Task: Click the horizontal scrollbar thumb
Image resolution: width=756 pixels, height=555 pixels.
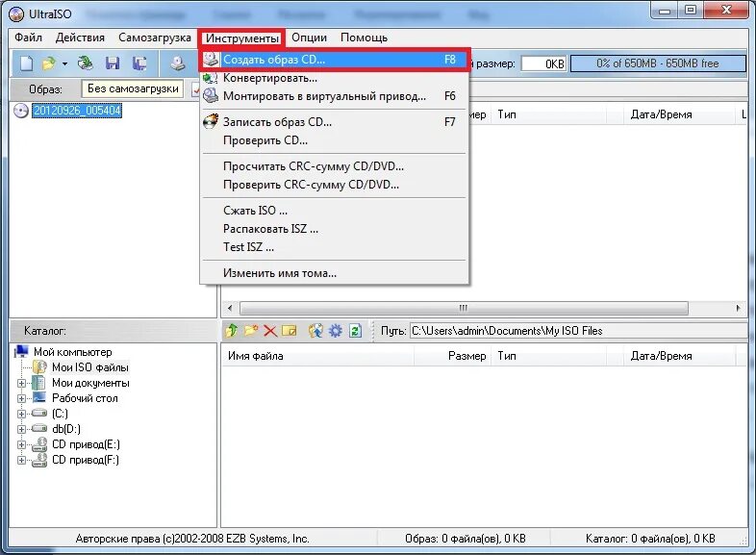Action: (x=464, y=308)
